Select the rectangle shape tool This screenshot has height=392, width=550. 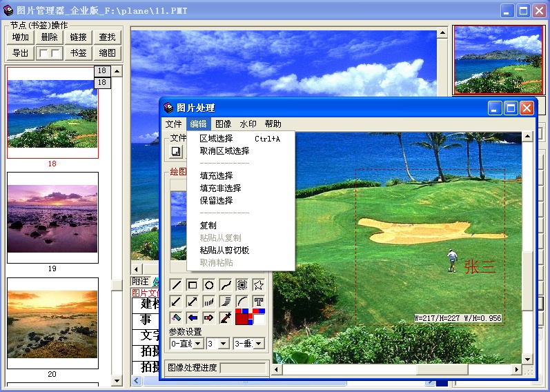coord(193,285)
